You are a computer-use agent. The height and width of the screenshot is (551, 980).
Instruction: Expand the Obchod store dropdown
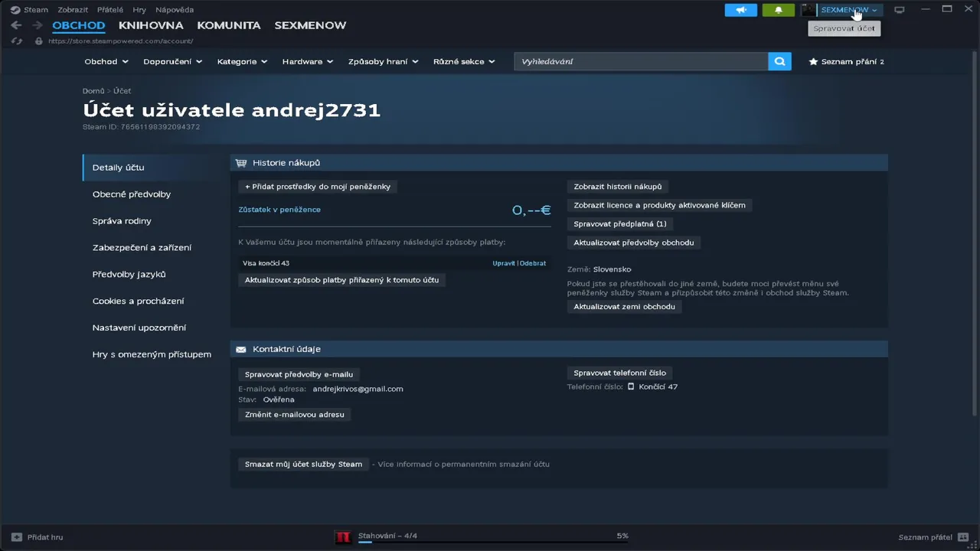[106, 61]
